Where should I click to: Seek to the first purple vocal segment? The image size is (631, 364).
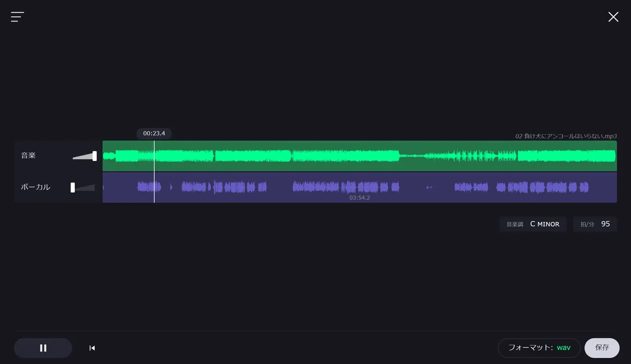149,186
